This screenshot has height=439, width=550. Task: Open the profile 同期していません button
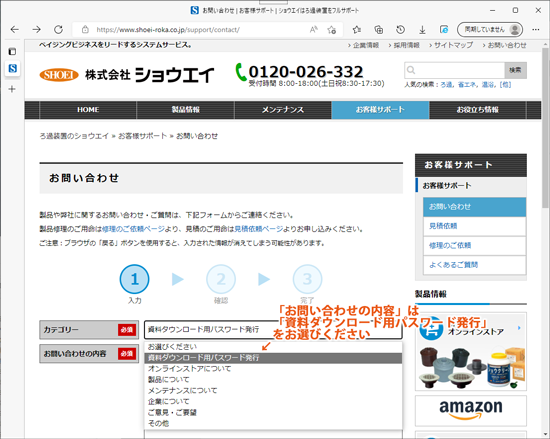point(490,30)
